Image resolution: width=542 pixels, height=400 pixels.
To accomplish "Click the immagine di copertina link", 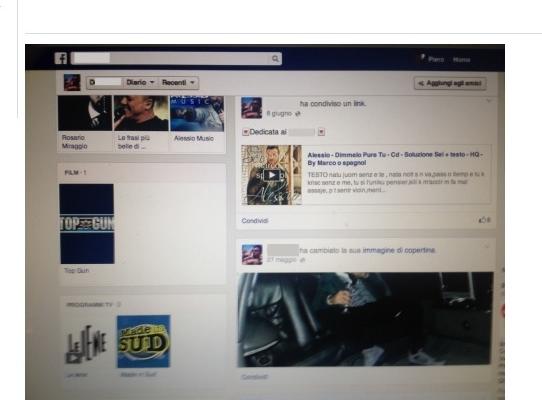I will 399,250.
